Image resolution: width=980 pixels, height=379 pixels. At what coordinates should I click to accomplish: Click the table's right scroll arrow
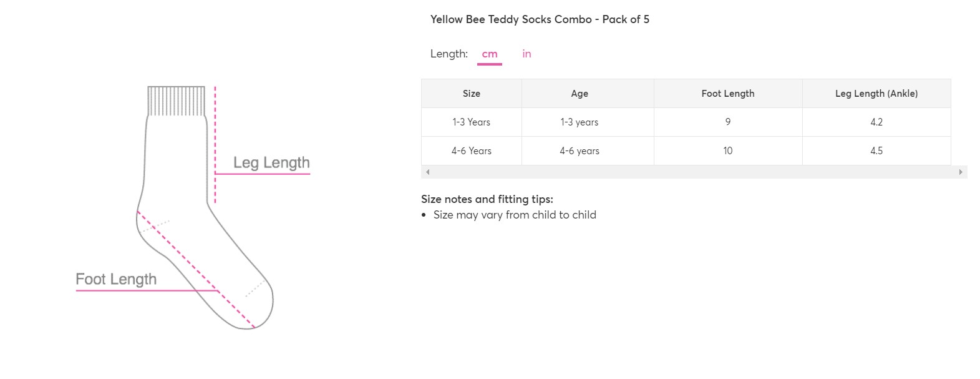tap(961, 172)
